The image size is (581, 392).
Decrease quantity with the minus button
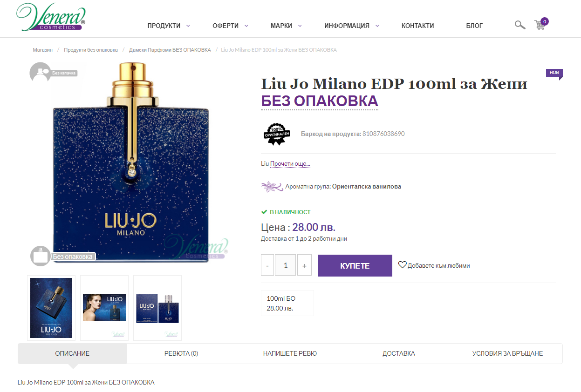267,265
